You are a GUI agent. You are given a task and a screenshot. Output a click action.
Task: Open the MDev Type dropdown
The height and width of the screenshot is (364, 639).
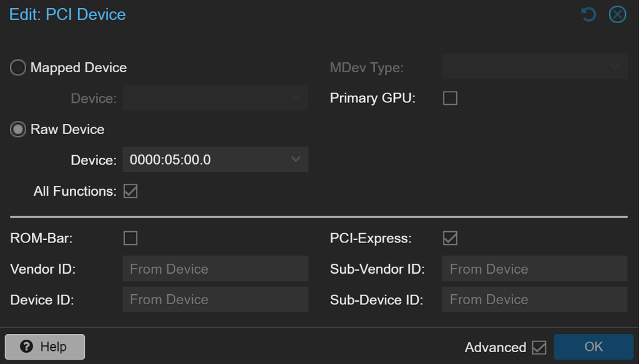535,67
